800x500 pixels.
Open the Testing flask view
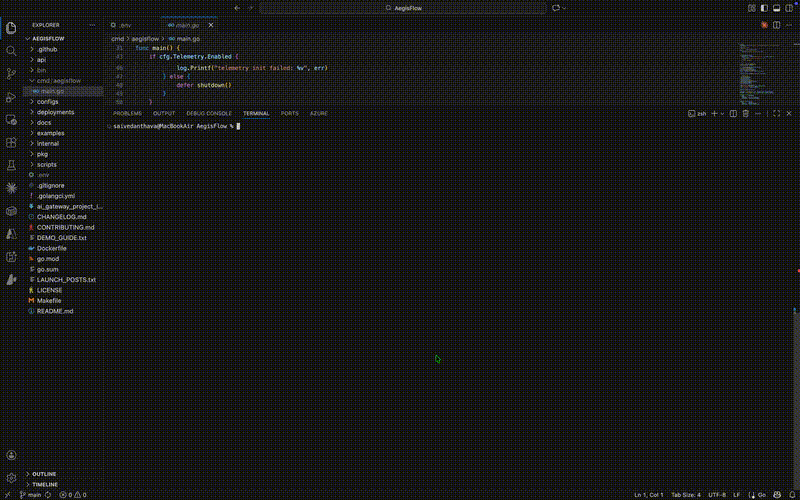pyautogui.click(x=11, y=165)
